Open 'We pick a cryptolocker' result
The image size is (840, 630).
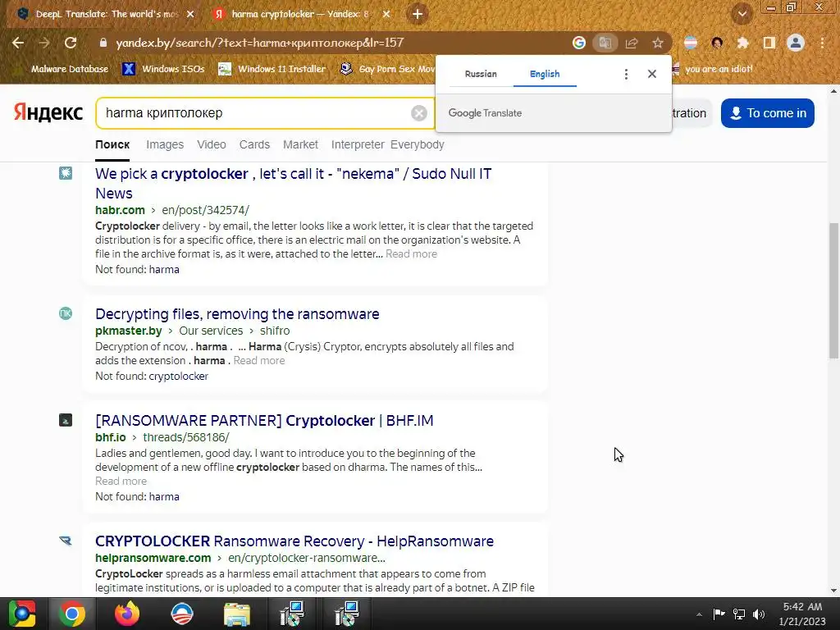[x=293, y=183]
